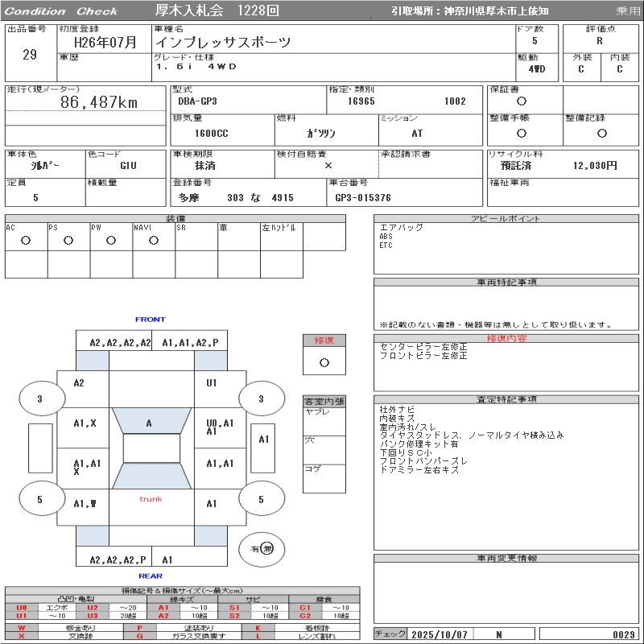The width and height of the screenshot is (644, 644).
Task: Select the rear-right tire circle marked 5
Action: (261, 499)
